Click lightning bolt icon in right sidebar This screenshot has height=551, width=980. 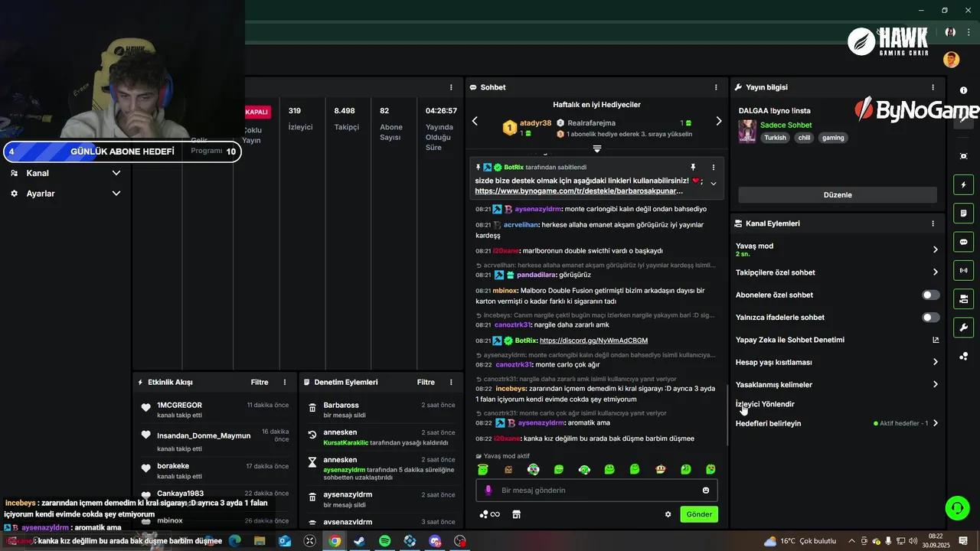[963, 184]
